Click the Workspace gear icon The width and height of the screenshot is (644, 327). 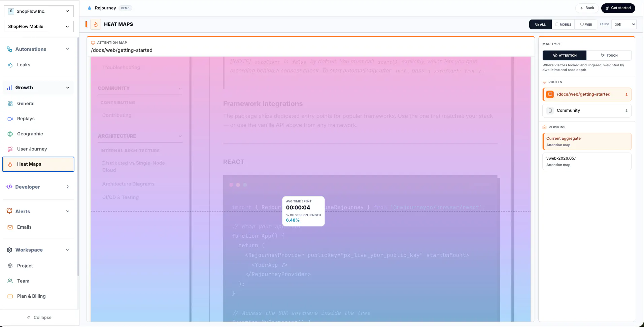pos(9,250)
